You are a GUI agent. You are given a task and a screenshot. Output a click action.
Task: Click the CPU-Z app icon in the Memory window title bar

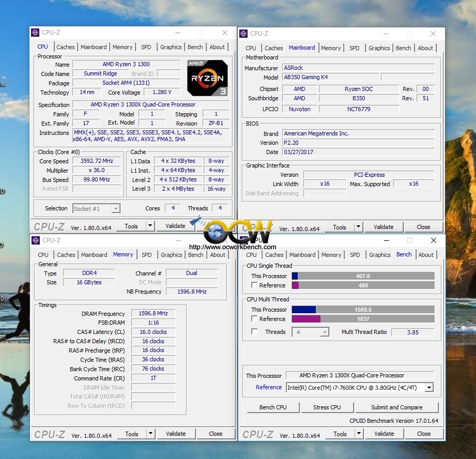[36, 240]
